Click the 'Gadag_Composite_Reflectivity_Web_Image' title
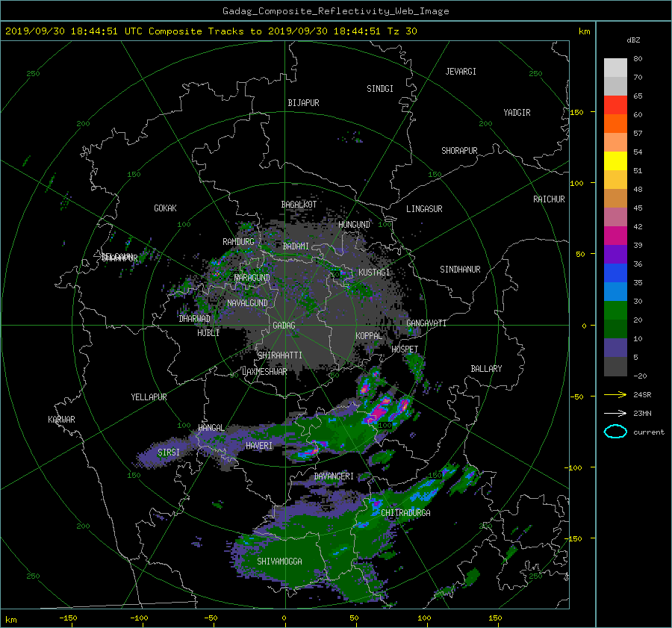 pyautogui.click(x=335, y=11)
